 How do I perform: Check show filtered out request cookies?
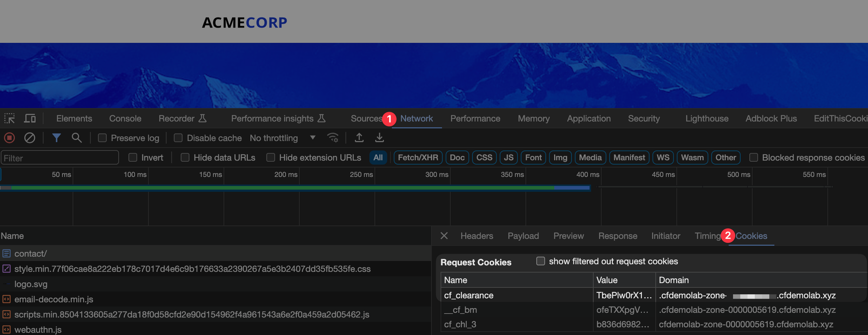[x=540, y=261]
